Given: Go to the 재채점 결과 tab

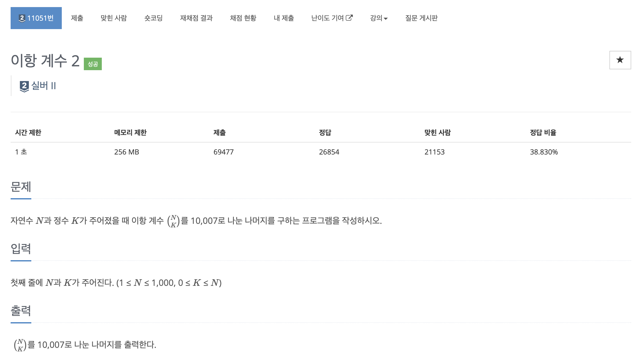Looking at the screenshot, I should (196, 18).
